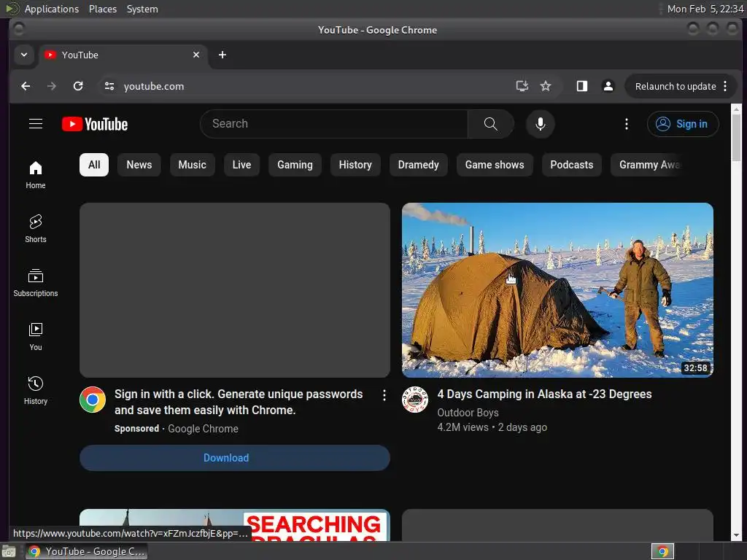
Task: Select YouTube - Google Chrome taskbar entry
Action: point(87,551)
